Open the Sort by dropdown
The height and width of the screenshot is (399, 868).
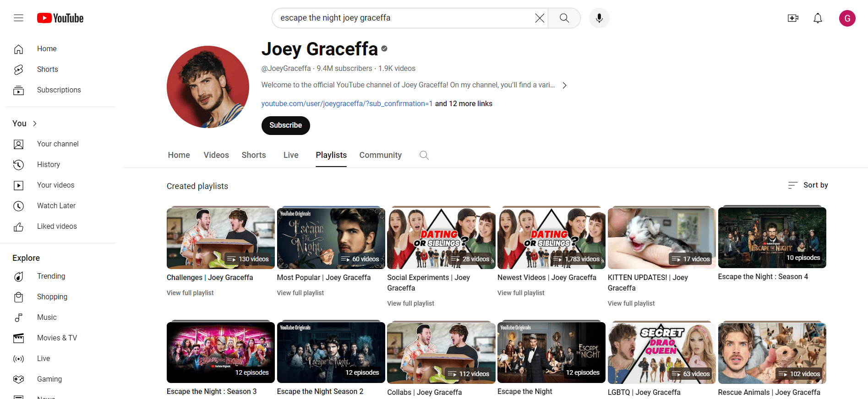click(808, 185)
